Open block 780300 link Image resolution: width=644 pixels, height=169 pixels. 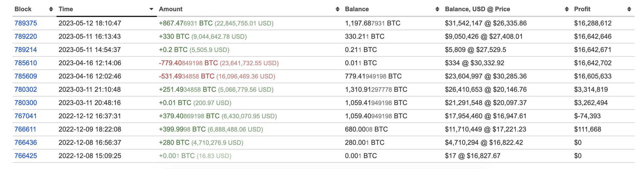(26, 102)
